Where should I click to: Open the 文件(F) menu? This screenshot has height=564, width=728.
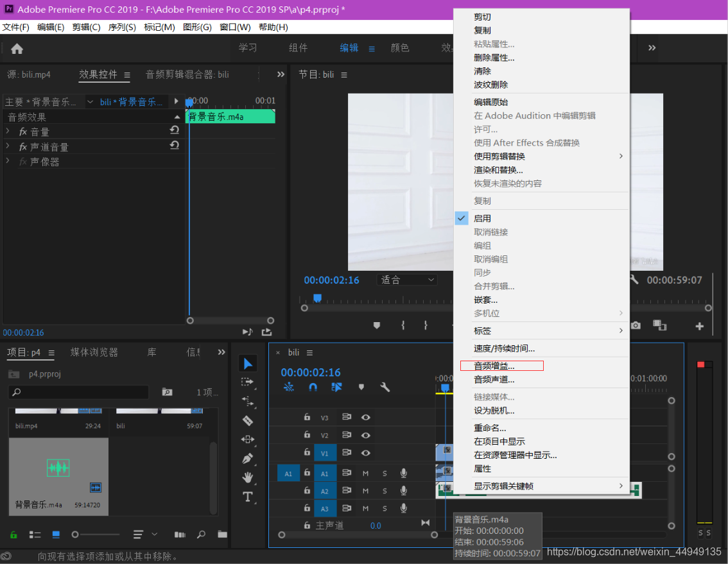click(x=15, y=27)
